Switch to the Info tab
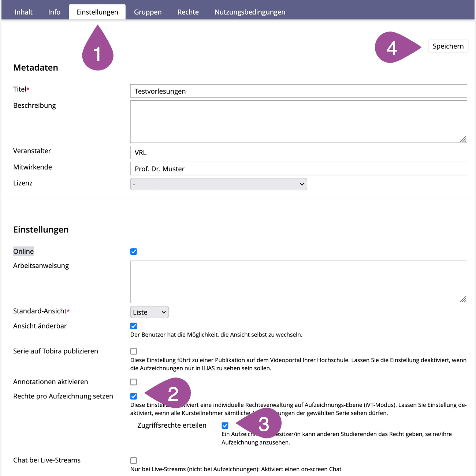 (x=54, y=12)
